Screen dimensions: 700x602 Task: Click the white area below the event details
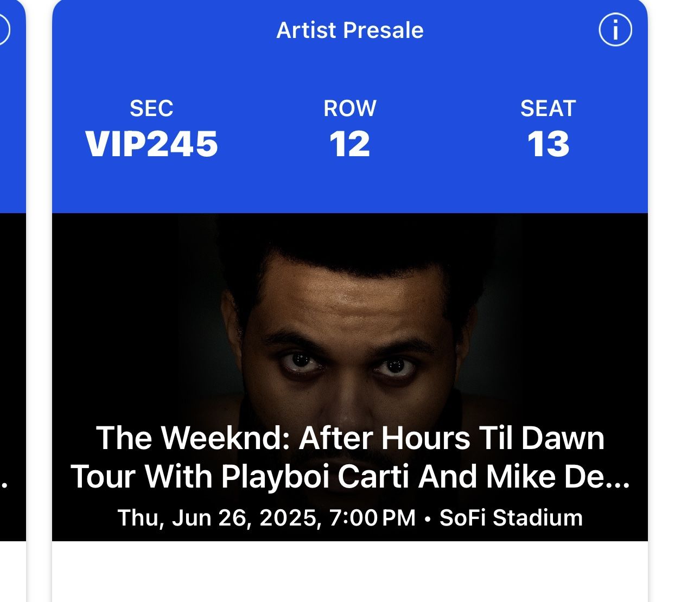(x=350, y=572)
